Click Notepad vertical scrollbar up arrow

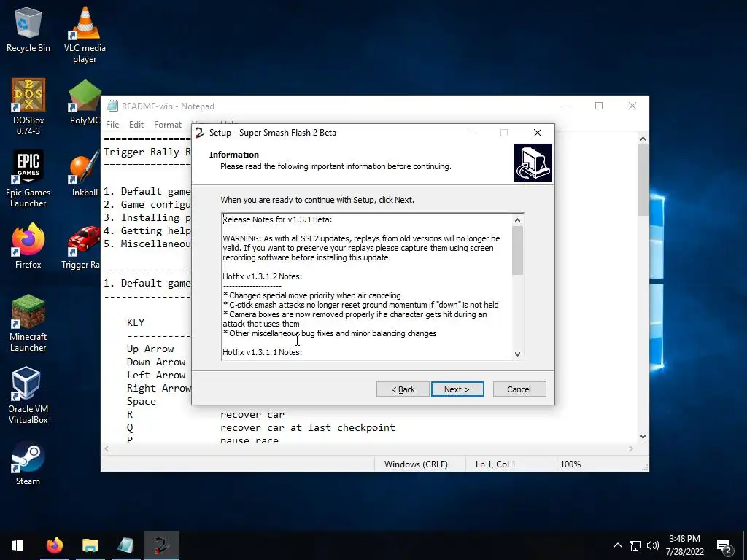tap(643, 139)
